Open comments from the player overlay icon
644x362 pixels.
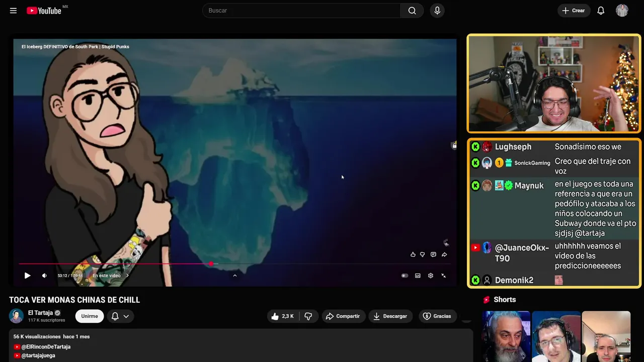coord(433,254)
